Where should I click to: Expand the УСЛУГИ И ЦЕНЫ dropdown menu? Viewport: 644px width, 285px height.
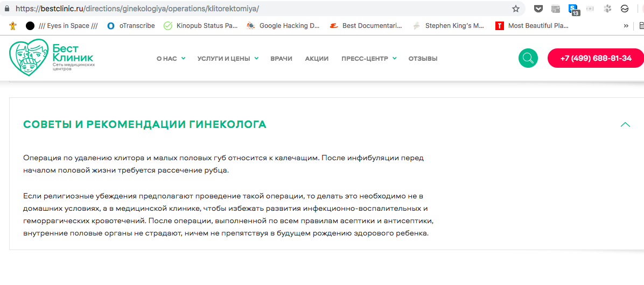[227, 59]
